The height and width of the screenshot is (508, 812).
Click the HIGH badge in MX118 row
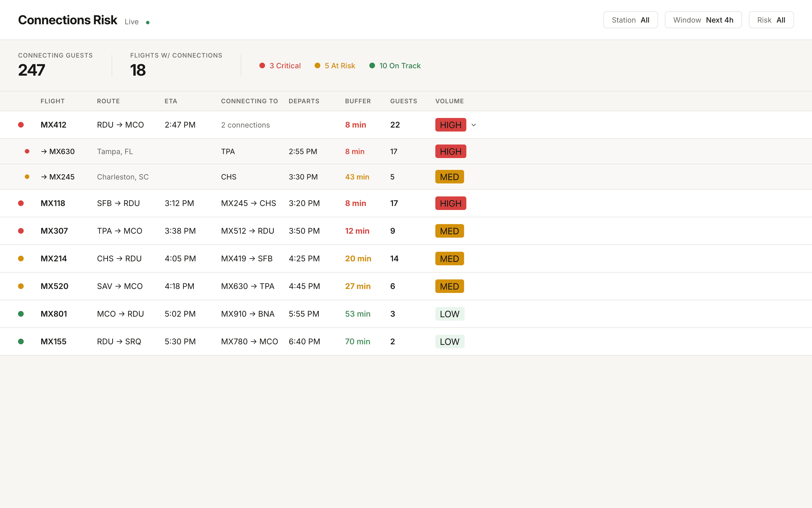pos(451,203)
